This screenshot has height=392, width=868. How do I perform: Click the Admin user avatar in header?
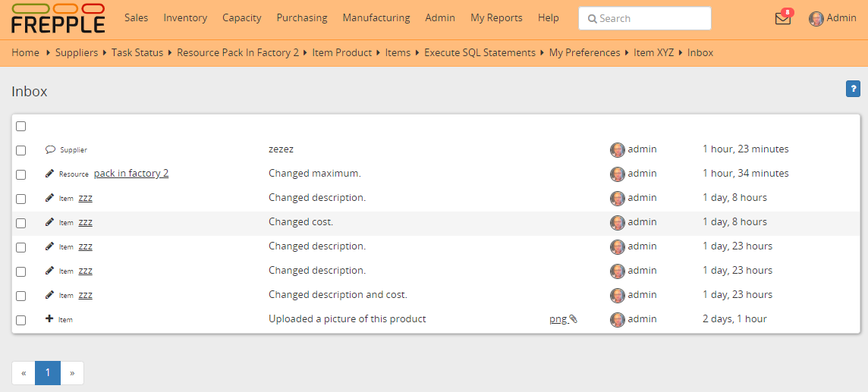[816, 18]
